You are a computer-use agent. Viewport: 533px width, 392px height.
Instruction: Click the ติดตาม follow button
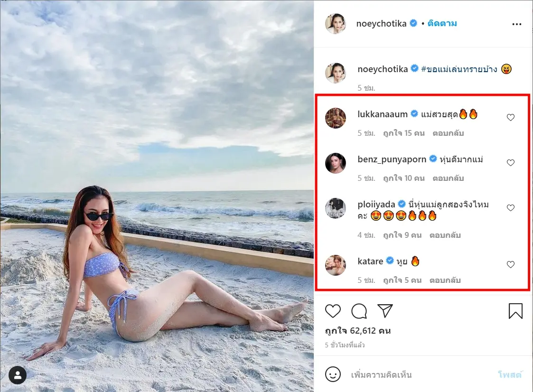pyautogui.click(x=442, y=24)
